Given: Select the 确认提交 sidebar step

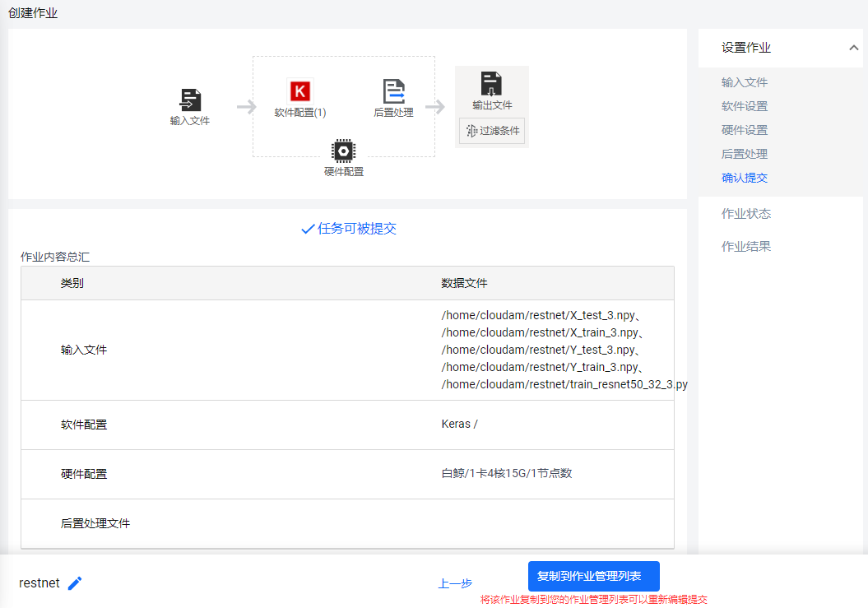Looking at the screenshot, I should coord(745,178).
